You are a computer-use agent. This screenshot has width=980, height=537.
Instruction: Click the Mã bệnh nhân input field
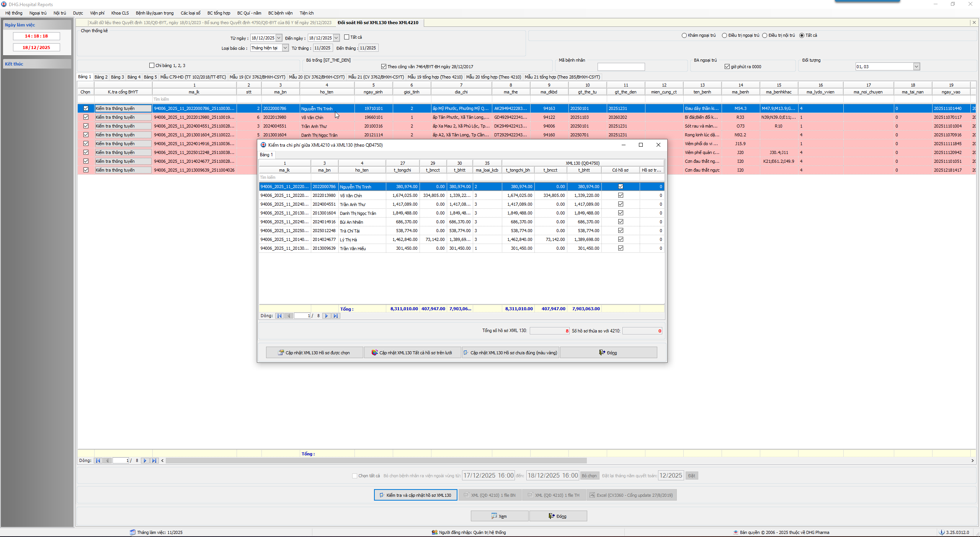pos(621,67)
